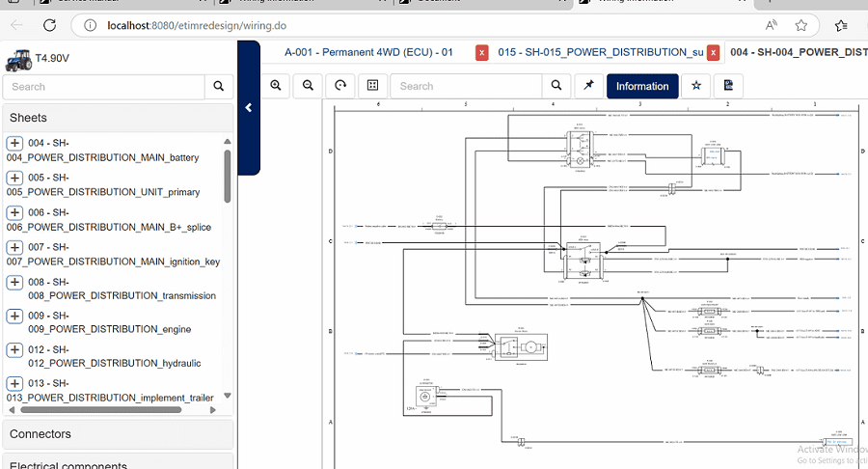Click the sidebar search magnifier button
This screenshot has height=469, width=868.
coord(219,87)
